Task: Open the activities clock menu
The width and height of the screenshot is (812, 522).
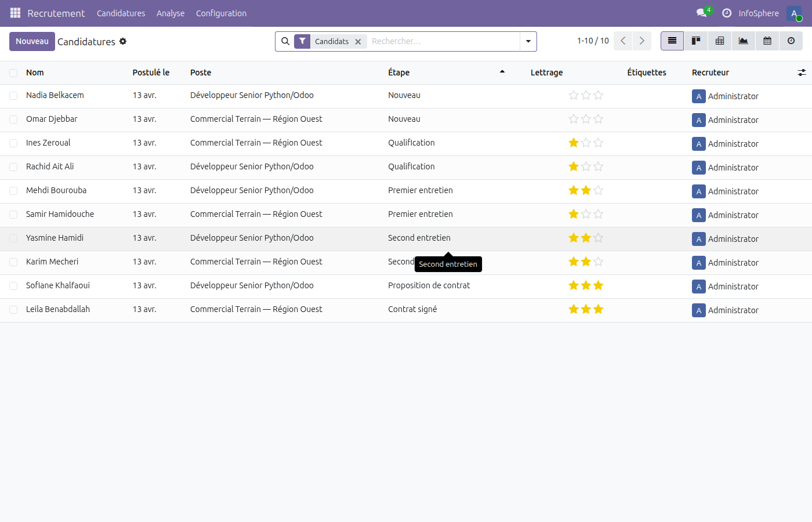Action: (x=727, y=13)
